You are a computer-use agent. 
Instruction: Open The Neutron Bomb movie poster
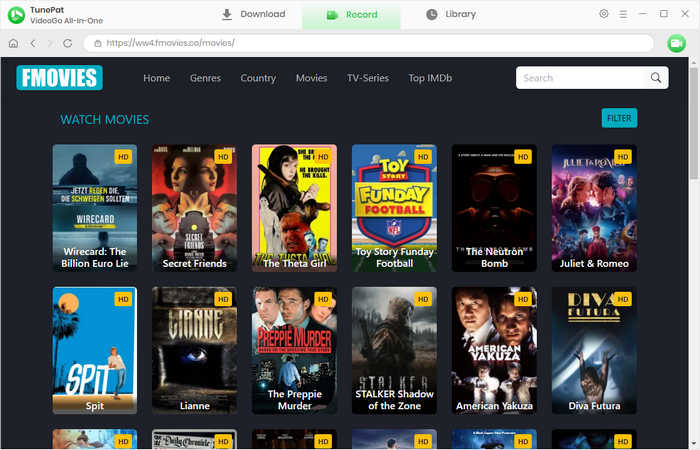[x=494, y=208]
